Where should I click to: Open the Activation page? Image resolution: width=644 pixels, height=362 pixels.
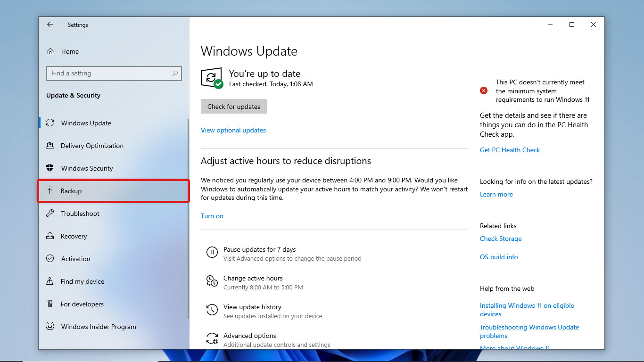click(x=75, y=259)
